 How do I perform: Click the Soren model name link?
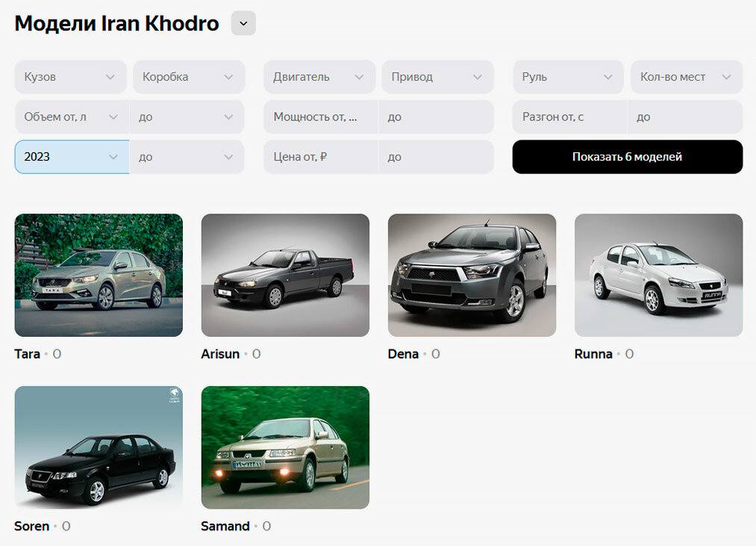point(32,527)
